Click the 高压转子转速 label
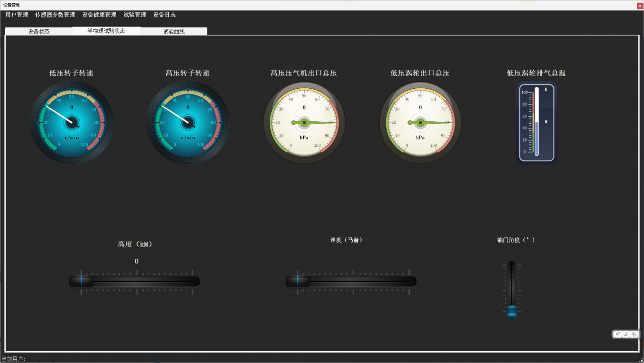The width and height of the screenshot is (644, 363). 188,73
